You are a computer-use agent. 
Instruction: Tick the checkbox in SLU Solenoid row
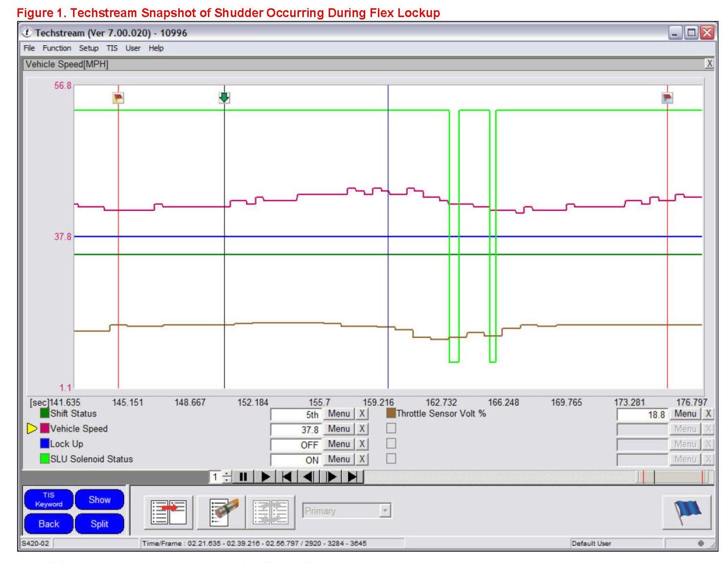click(x=391, y=459)
